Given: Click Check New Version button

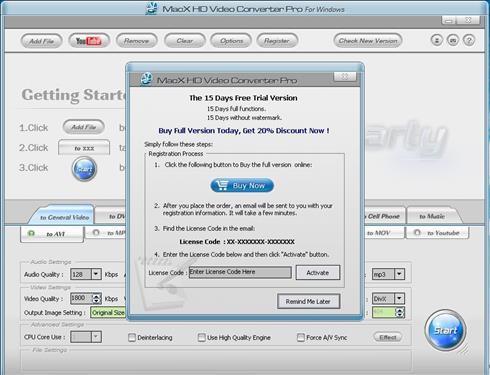Looking at the screenshot, I should 368,41.
